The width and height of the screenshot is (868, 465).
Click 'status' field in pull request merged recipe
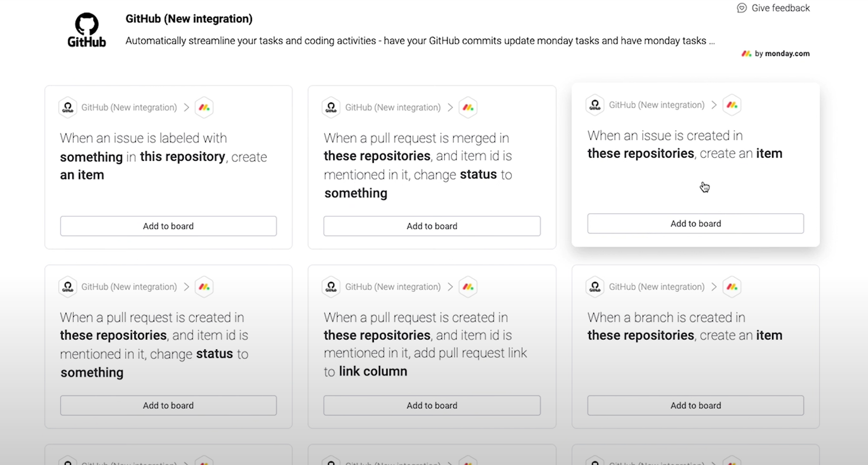[x=478, y=175]
